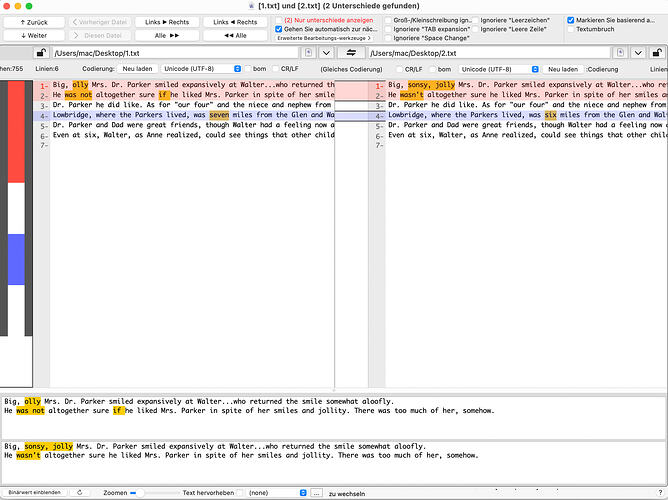Click right "Neu laden" reload button
Screen dimensions: 668x500
[563, 69]
